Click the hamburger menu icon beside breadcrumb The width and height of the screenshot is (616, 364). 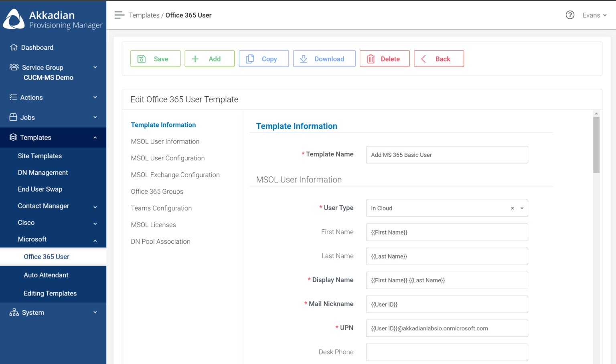click(x=119, y=15)
